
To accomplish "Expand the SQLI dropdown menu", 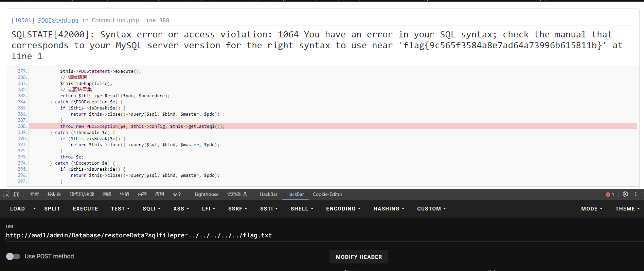I will [151, 209].
